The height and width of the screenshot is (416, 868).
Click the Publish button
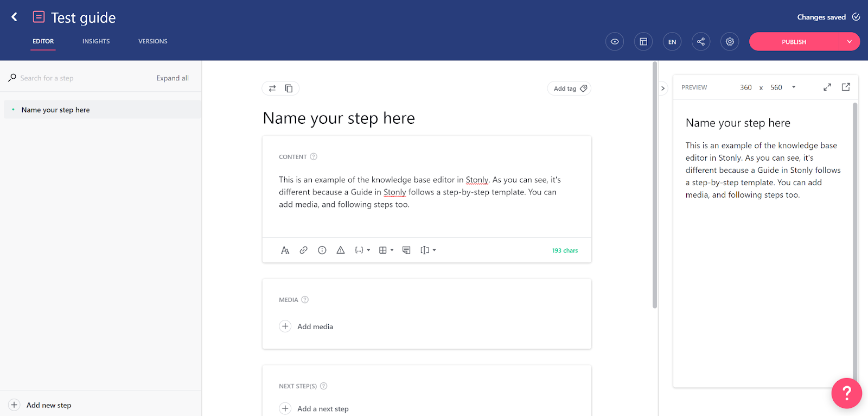tap(794, 42)
